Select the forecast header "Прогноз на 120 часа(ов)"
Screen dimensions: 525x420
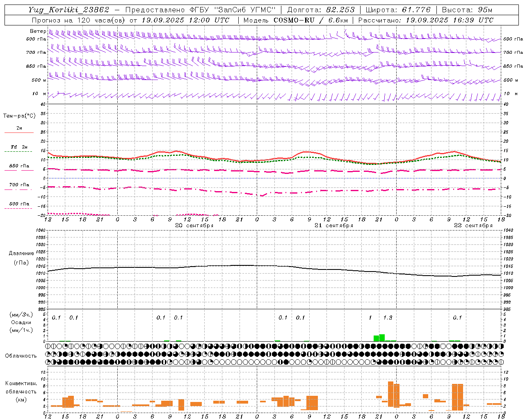point(79,20)
